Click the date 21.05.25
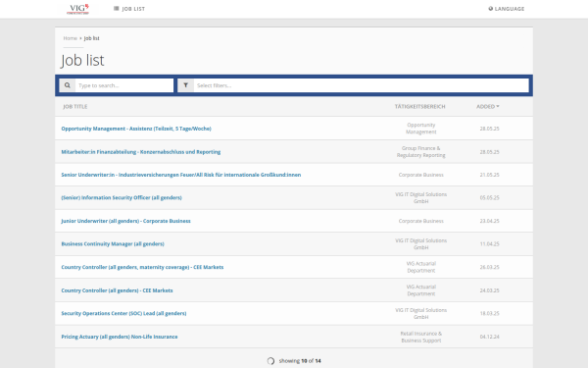588x368 pixels. 489,175
